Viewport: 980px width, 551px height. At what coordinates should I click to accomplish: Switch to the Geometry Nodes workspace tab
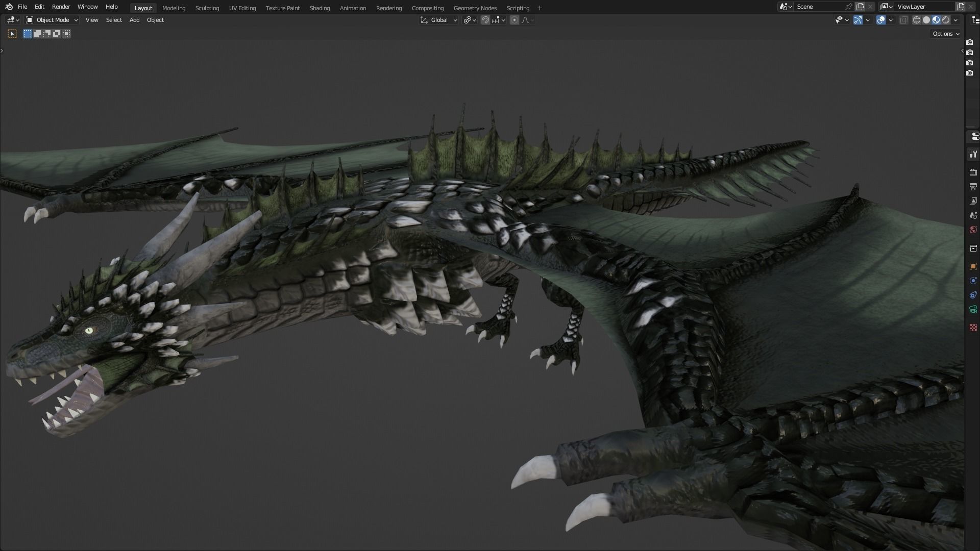[475, 8]
